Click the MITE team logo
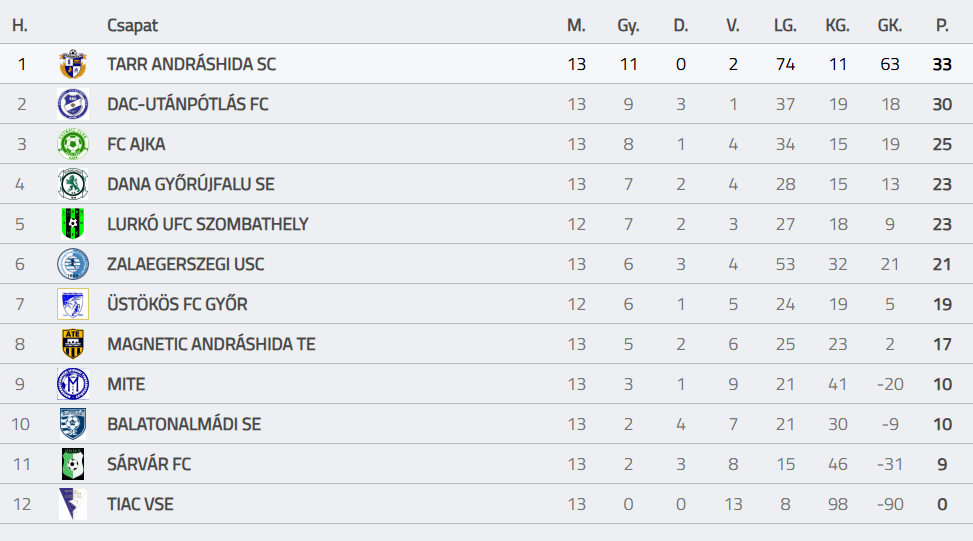Screen dimensions: 973x541 click(72, 384)
